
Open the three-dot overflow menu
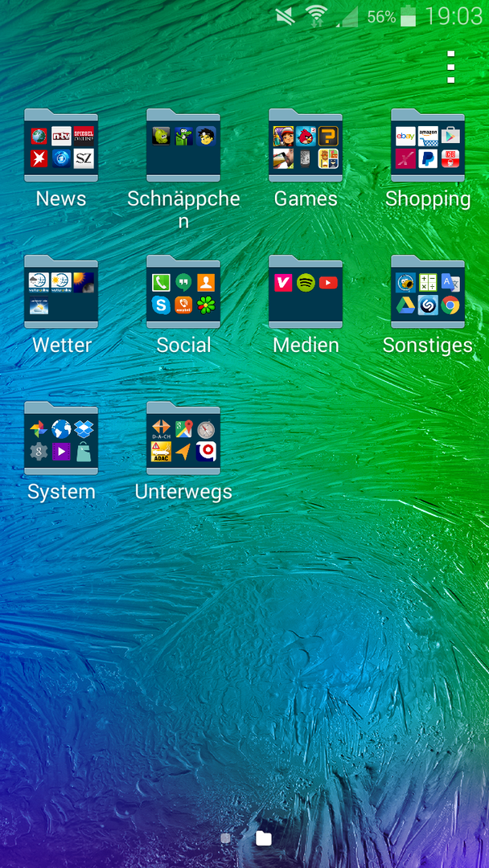[450, 67]
